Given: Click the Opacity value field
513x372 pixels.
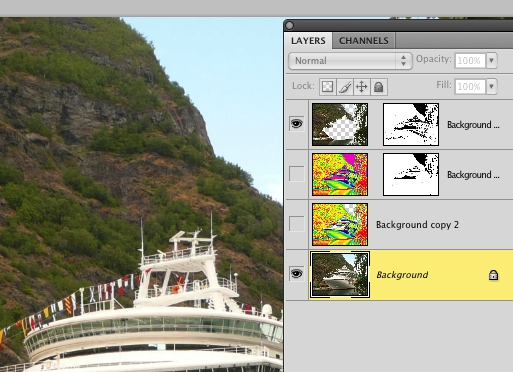Looking at the screenshot, I should 470,61.
